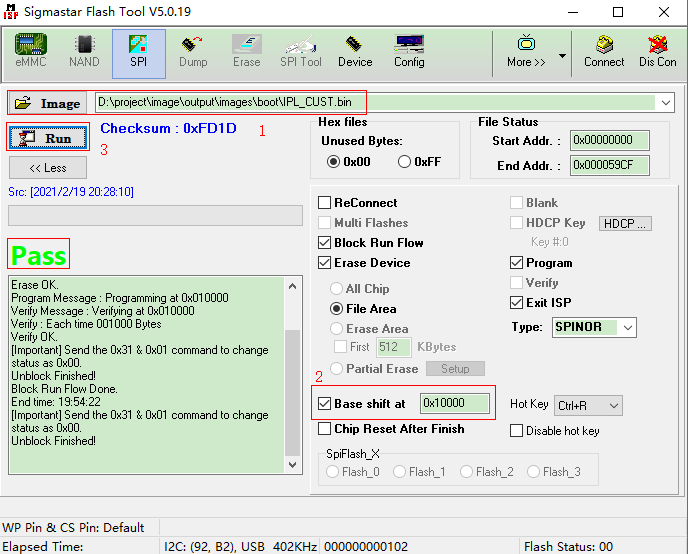This screenshot has height=554, width=688.
Task: Enable the ReConnect checkbox
Action: click(325, 203)
